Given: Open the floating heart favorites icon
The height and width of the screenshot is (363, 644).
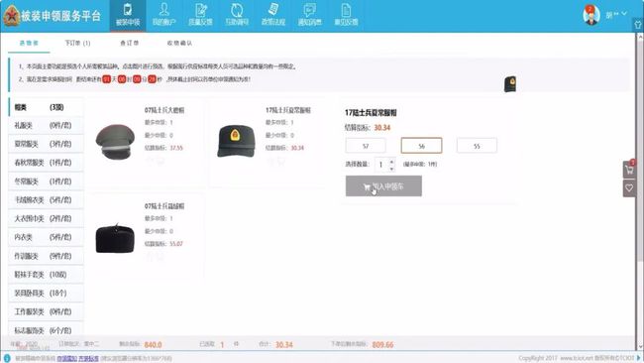Looking at the screenshot, I should tap(629, 188).
